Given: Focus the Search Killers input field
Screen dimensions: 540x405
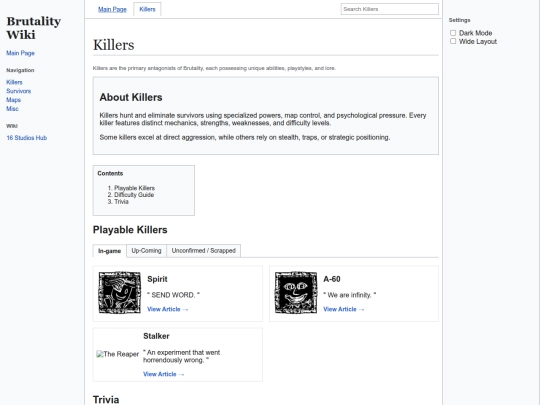Looking at the screenshot, I should (x=390, y=9).
